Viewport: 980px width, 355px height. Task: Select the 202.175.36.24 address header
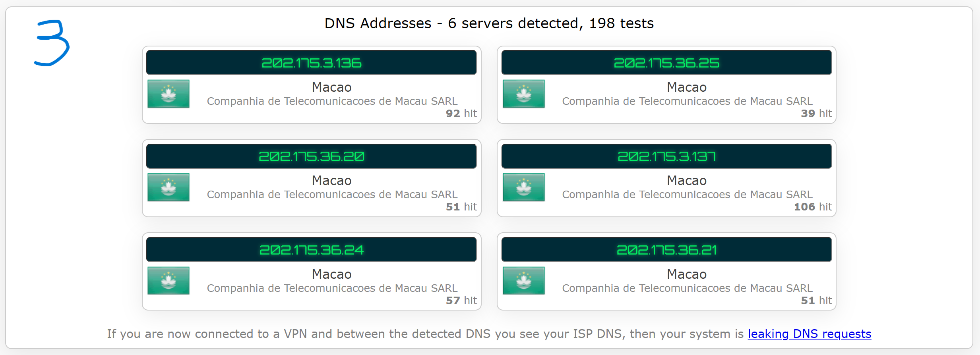pyautogui.click(x=311, y=250)
